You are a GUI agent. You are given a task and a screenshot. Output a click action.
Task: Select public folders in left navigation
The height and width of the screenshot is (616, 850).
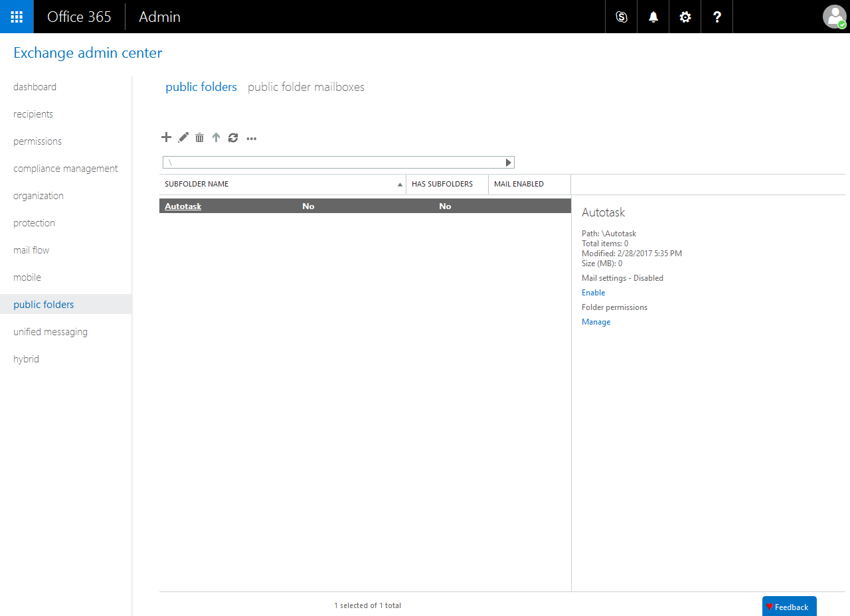tap(66, 305)
